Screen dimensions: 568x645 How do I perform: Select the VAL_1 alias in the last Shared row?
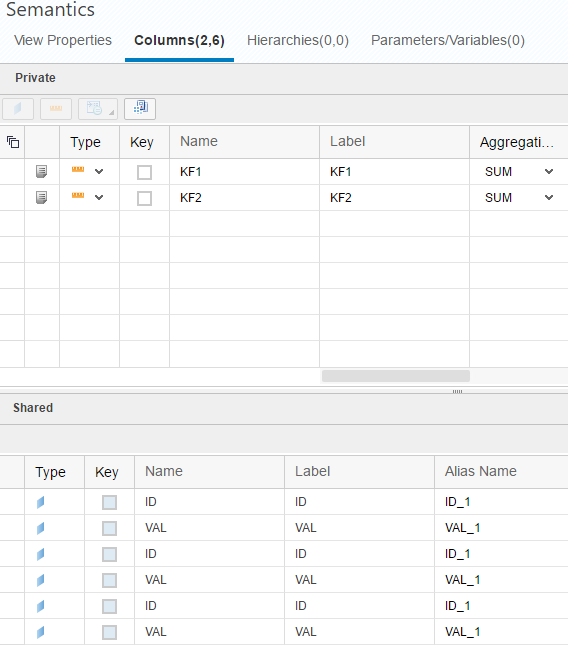(462, 632)
